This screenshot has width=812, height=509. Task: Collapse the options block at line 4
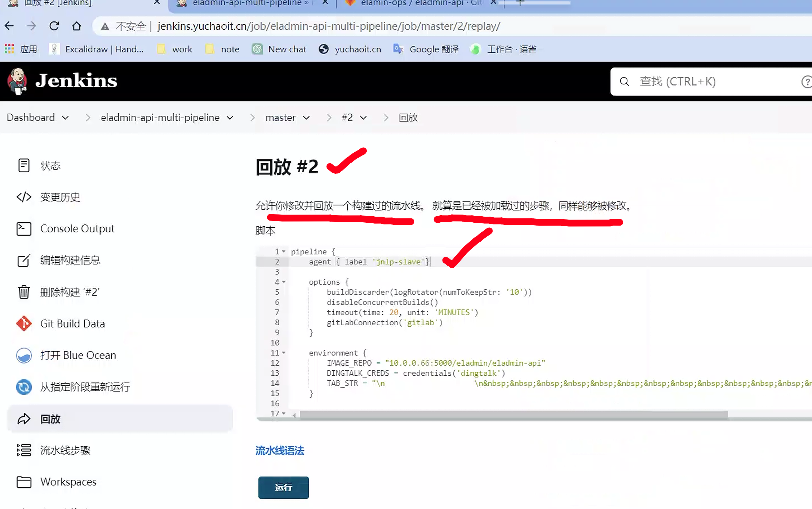tap(284, 282)
